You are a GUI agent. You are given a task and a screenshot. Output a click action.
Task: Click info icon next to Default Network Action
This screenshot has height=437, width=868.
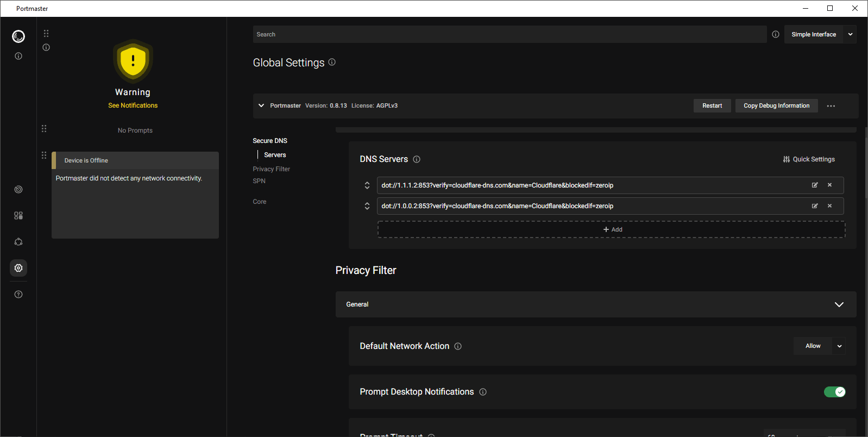tap(458, 346)
